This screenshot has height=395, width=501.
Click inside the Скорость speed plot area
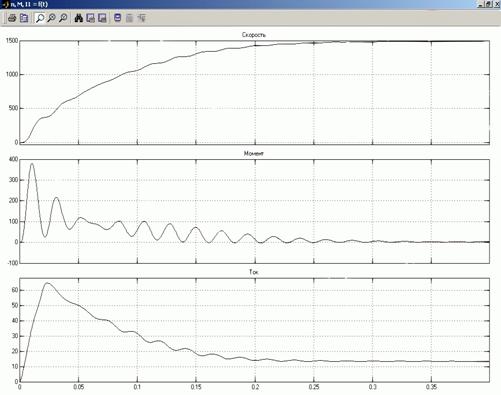pos(255,93)
